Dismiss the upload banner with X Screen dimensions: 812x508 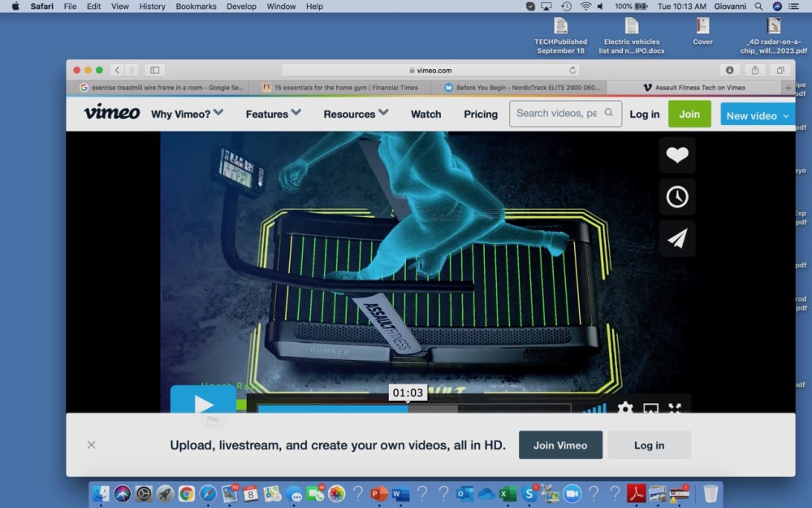[91, 445]
